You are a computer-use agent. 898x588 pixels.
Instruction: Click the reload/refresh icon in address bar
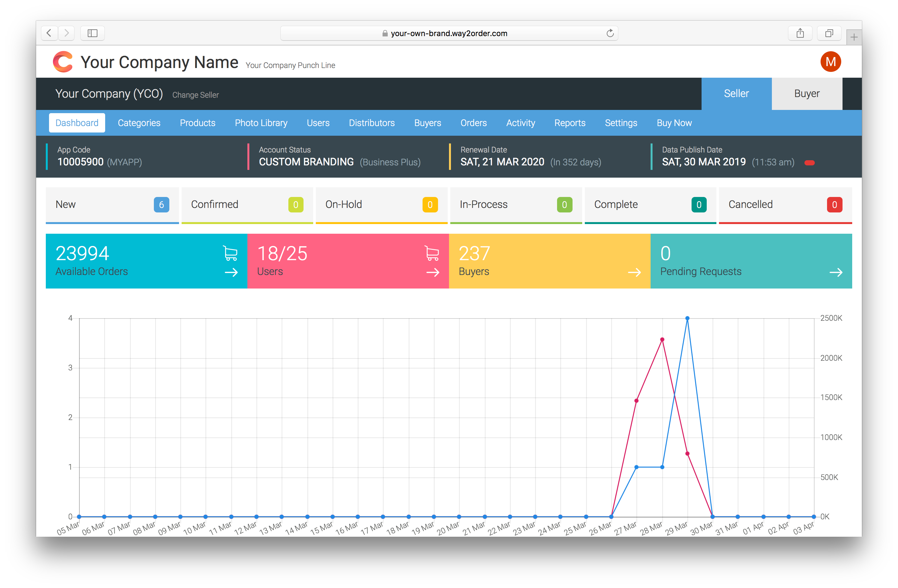pos(609,32)
